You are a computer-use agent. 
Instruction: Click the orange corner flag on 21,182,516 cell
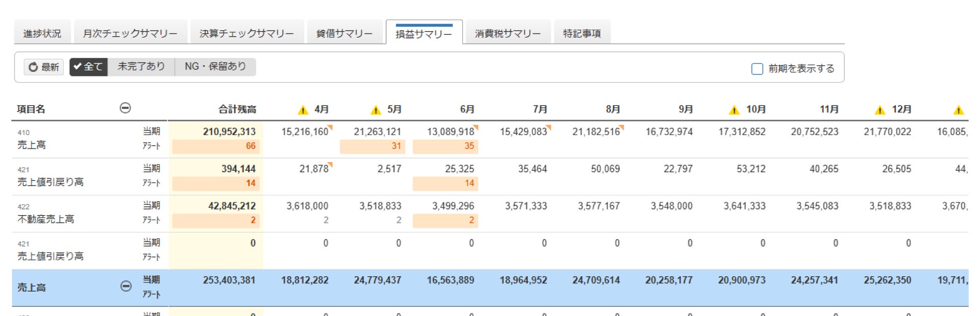[x=622, y=127]
